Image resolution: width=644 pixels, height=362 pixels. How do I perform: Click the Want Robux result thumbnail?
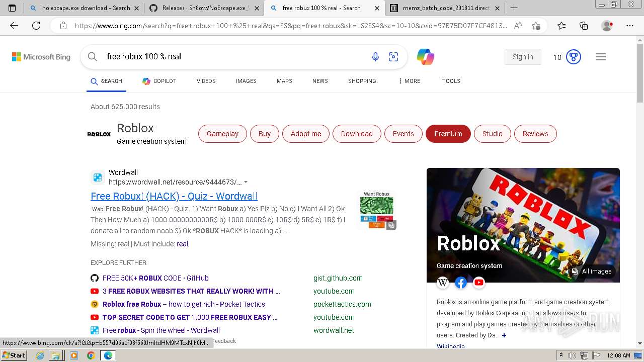376,210
